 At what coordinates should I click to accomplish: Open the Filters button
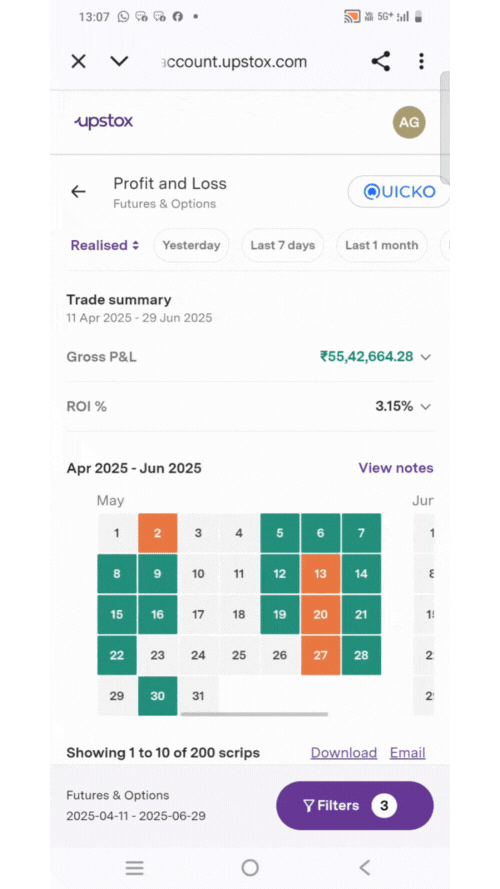click(355, 806)
